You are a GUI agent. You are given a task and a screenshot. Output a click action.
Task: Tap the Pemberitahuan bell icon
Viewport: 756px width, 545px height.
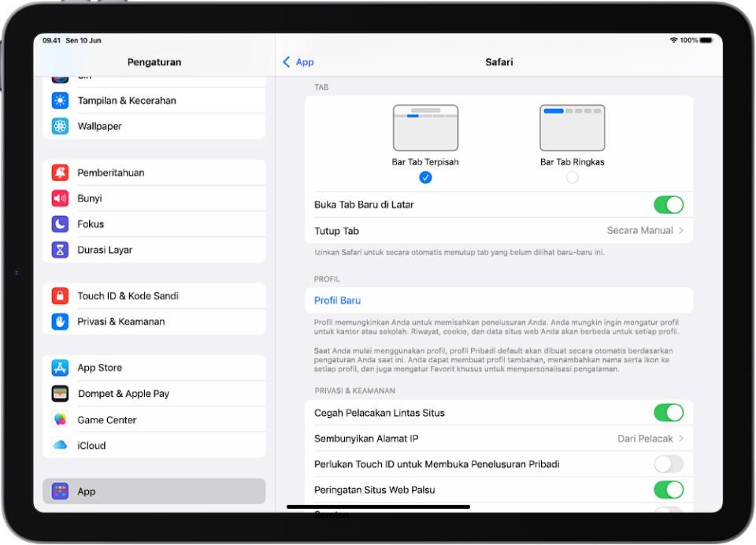point(60,172)
